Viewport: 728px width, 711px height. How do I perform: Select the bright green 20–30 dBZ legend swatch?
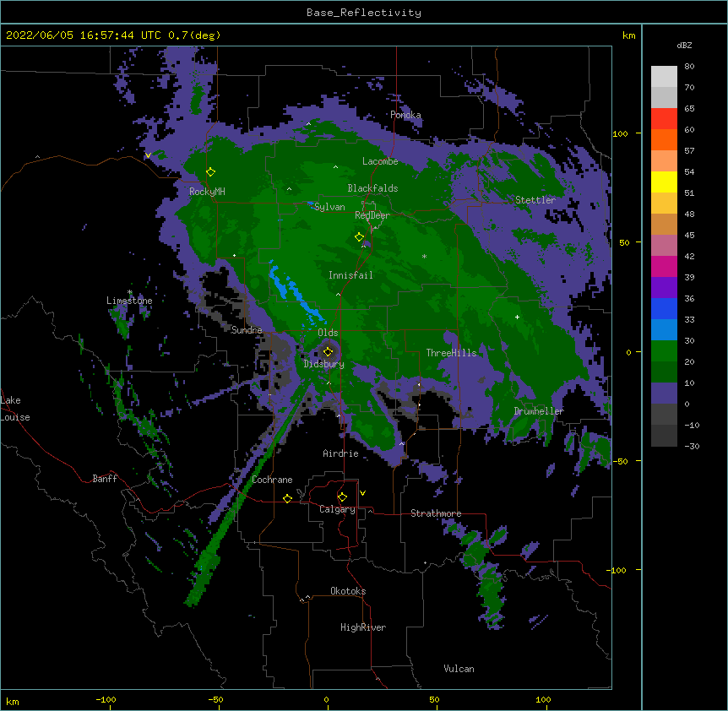tap(664, 351)
